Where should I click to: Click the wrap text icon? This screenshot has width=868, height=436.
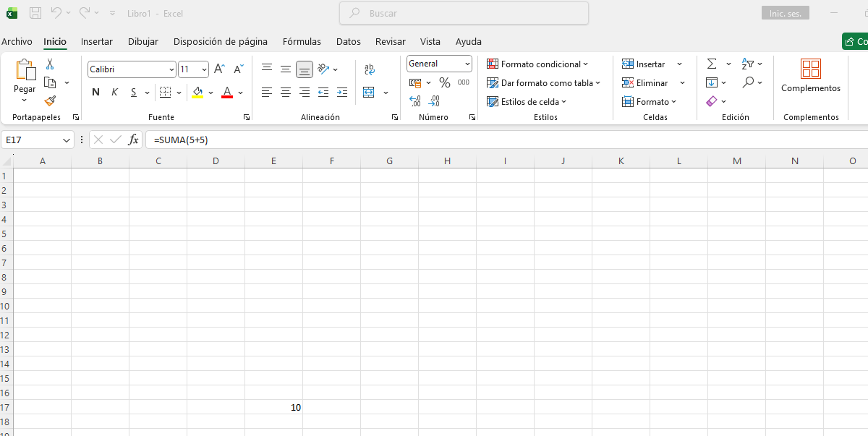click(370, 69)
